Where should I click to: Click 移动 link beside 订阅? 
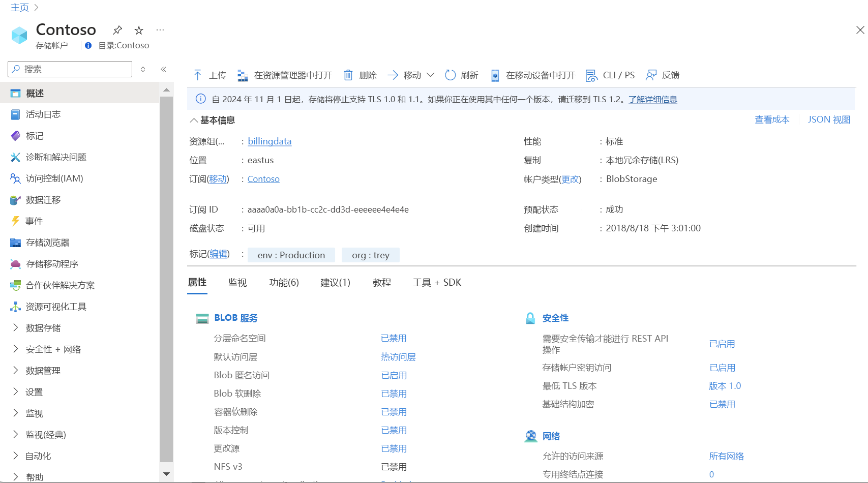pos(218,179)
